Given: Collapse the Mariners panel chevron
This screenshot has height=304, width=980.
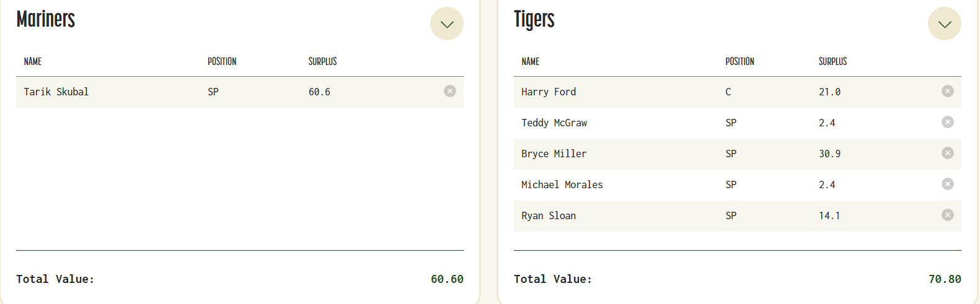Looking at the screenshot, I should [446, 24].
